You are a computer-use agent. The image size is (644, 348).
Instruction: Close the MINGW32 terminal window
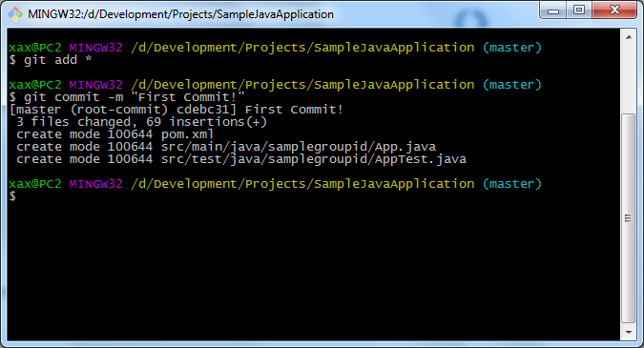pyautogui.click(x=614, y=10)
